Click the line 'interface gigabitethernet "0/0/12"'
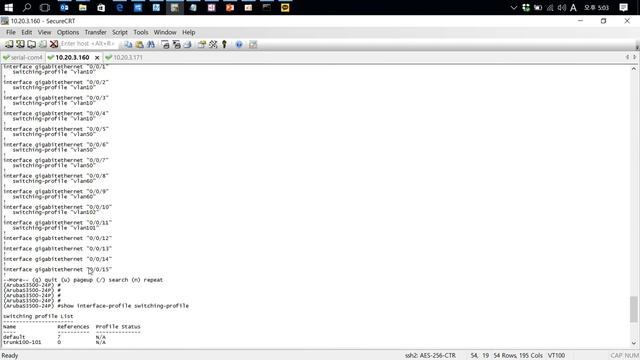 [x=58, y=238]
